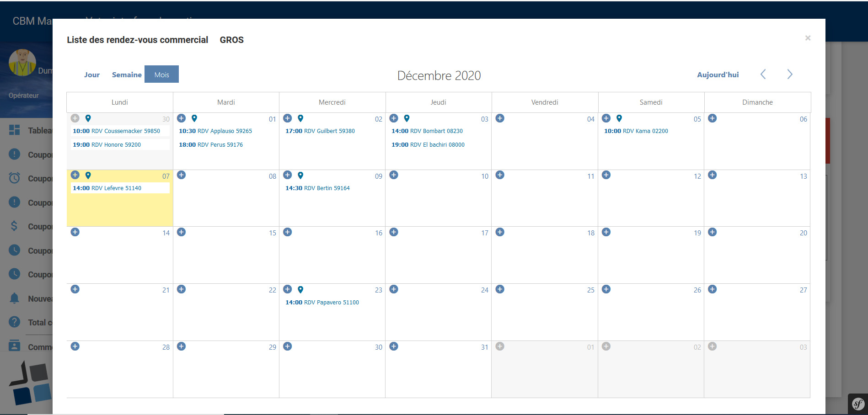The width and height of the screenshot is (868, 415).
Task: Click the add appointment plus on December 08
Action: (182, 175)
